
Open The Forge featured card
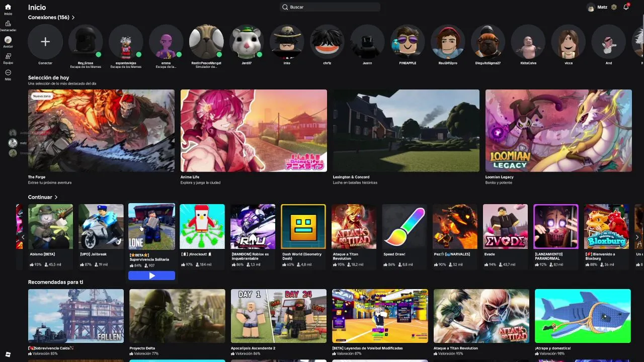point(101,131)
